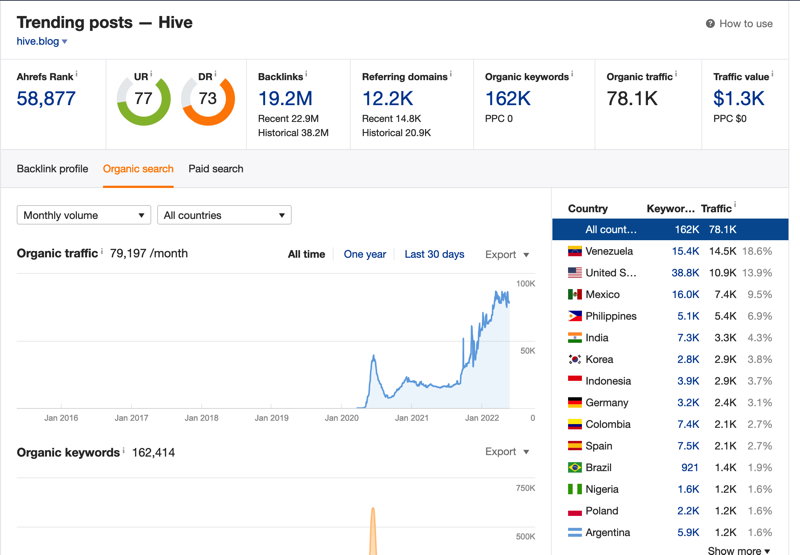Click the info icon next to Referring domains

pyautogui.click(x=451, y=74)
